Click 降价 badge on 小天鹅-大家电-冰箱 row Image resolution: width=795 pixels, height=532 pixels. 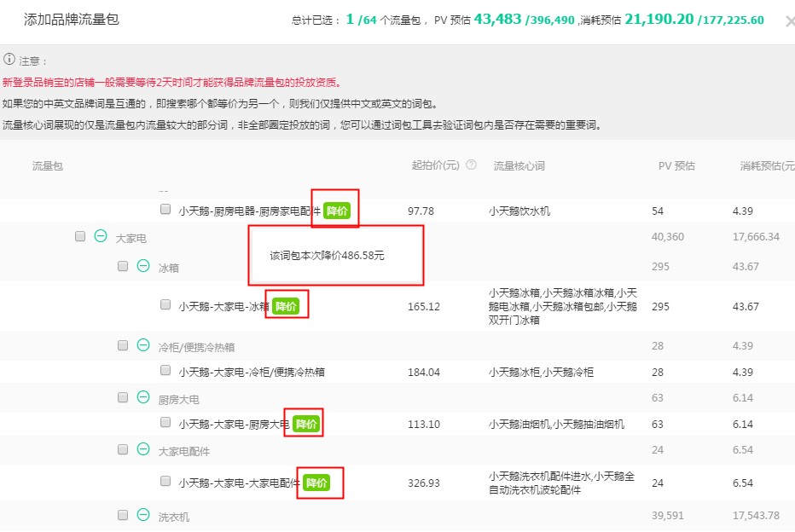coord(286,306)
